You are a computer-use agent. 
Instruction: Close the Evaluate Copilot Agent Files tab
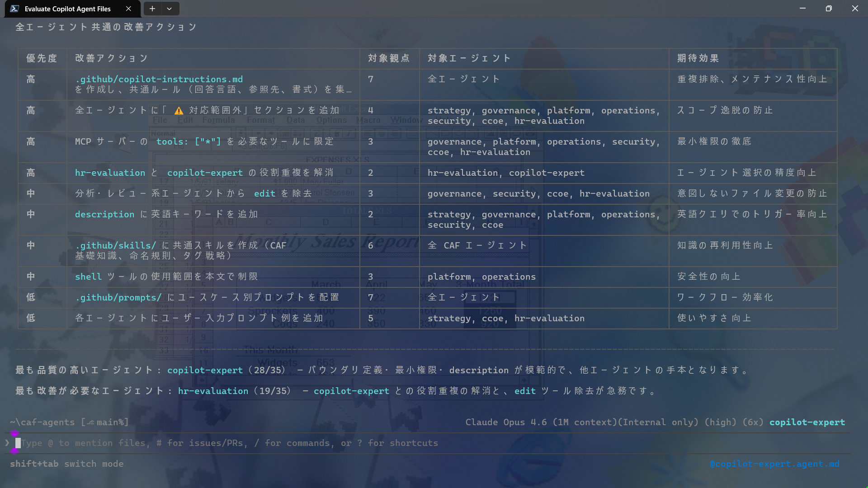tap(128, 9)
